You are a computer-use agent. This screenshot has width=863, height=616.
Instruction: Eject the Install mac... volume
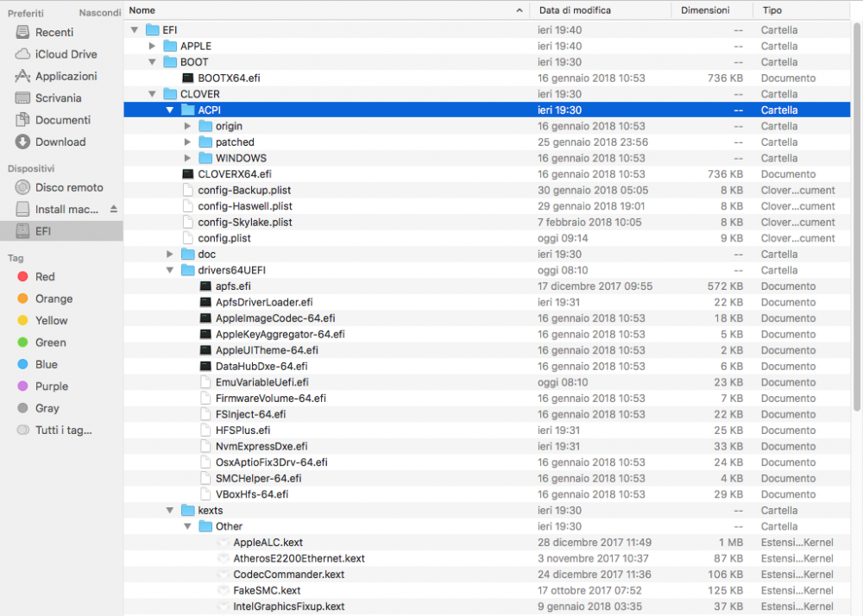(x=114, y=209)
